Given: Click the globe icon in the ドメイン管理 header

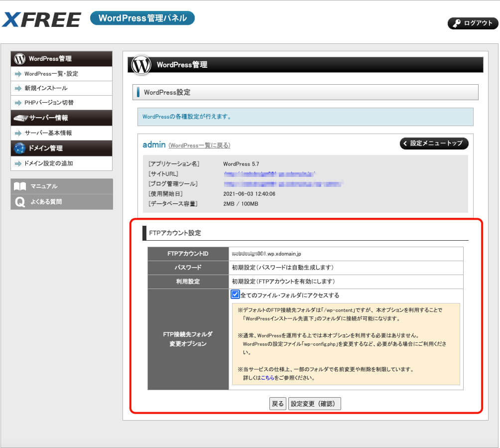Looking at the screenshot, I should 20,148.
